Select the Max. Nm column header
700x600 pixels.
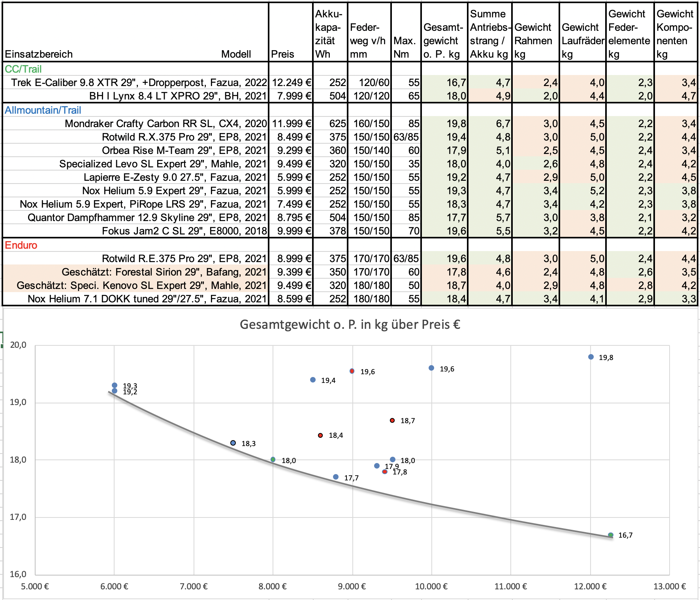coord(405,47)
